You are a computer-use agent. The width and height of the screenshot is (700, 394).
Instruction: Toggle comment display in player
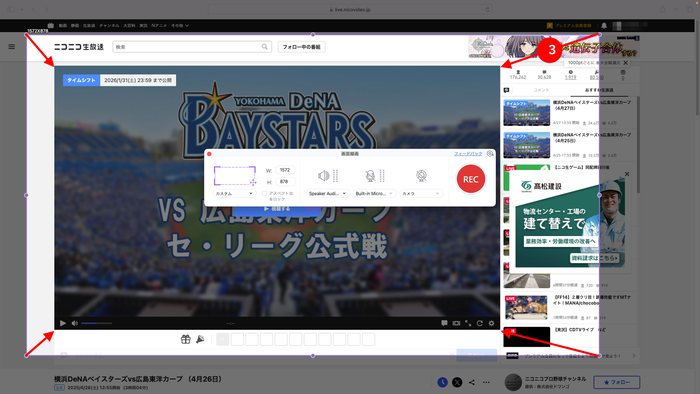(444, 323)
